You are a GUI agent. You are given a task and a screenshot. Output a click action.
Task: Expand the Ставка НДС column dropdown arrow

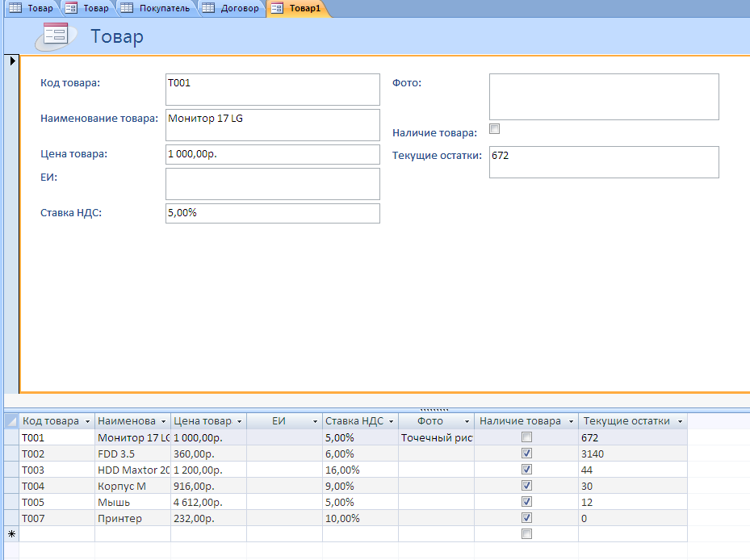click(x=391, y=421)
